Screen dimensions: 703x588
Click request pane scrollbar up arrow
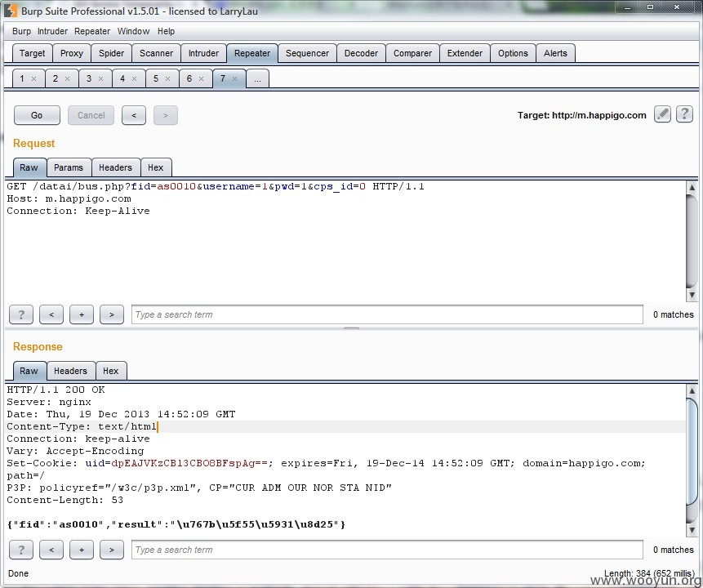pos(692,188)
